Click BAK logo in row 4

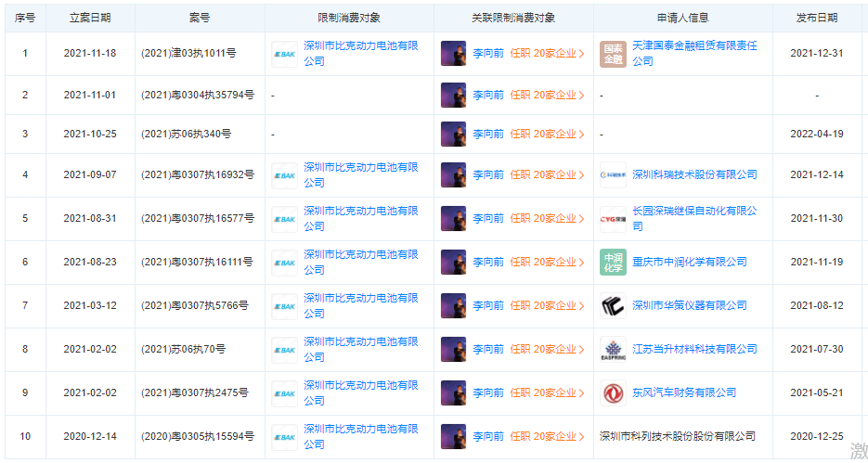(284, 175)
